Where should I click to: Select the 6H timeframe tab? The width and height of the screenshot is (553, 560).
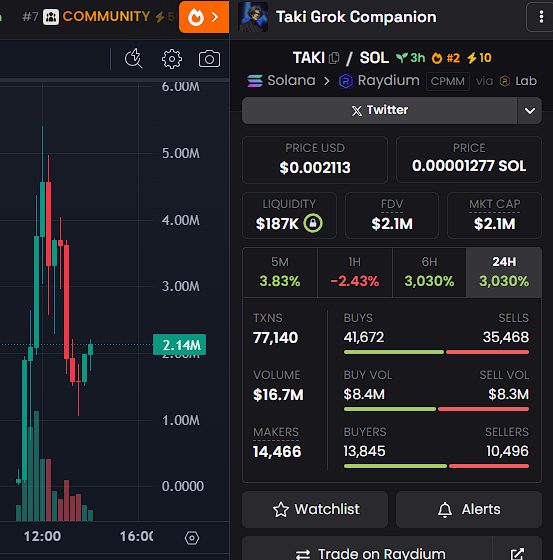[429, 272]
